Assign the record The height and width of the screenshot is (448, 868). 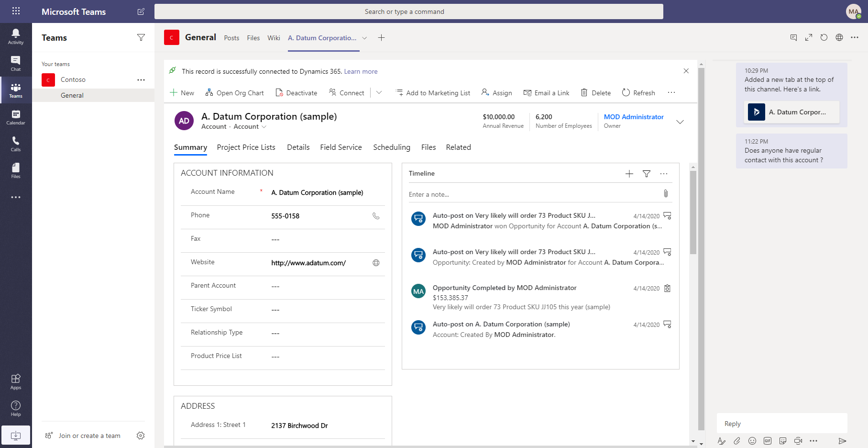point(497,93)
